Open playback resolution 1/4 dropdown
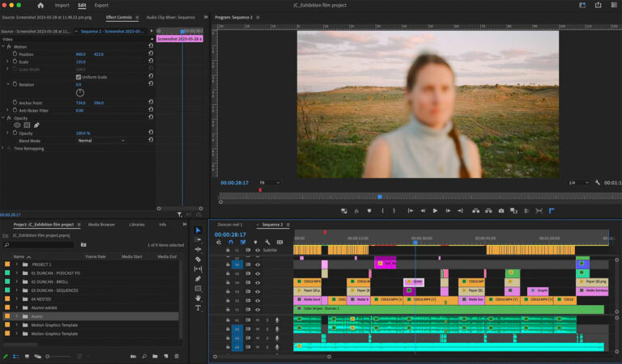The image size is (622, 364). pos(579,183)
